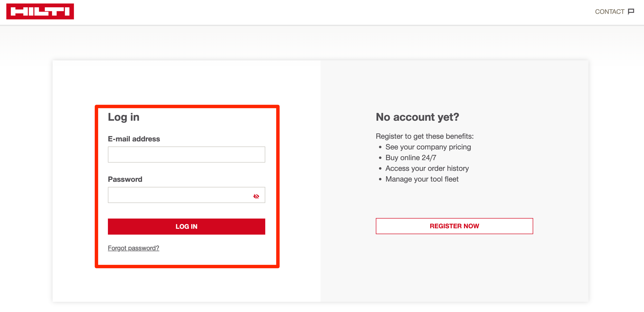Click the bullet dot before Buy online 24/7
This screenshot has width=644, height=312.
pyautogui.click(x=380, y=158)
